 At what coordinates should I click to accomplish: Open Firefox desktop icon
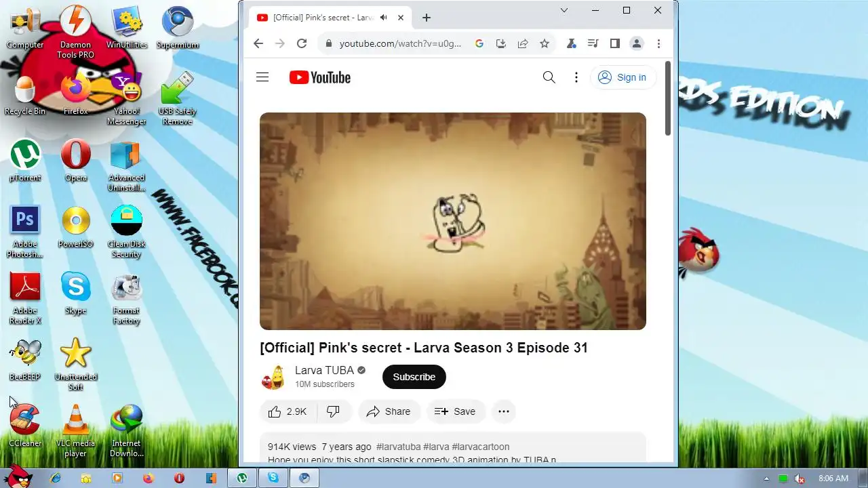pos(76,95)
